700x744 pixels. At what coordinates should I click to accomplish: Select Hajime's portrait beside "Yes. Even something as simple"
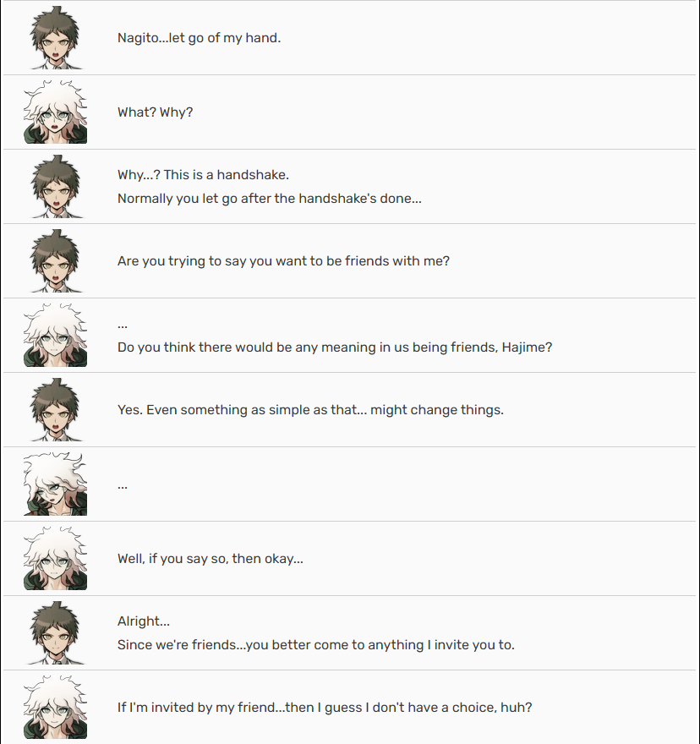click(55, 409)
